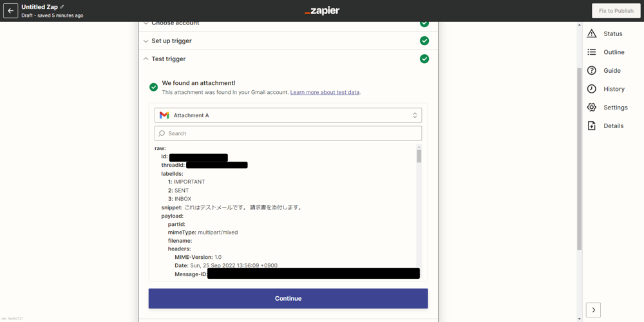This screenshot has height=322, width=644.
Task: Edit the Untitled Zap name pencil icon
Action: coord(62,7)
